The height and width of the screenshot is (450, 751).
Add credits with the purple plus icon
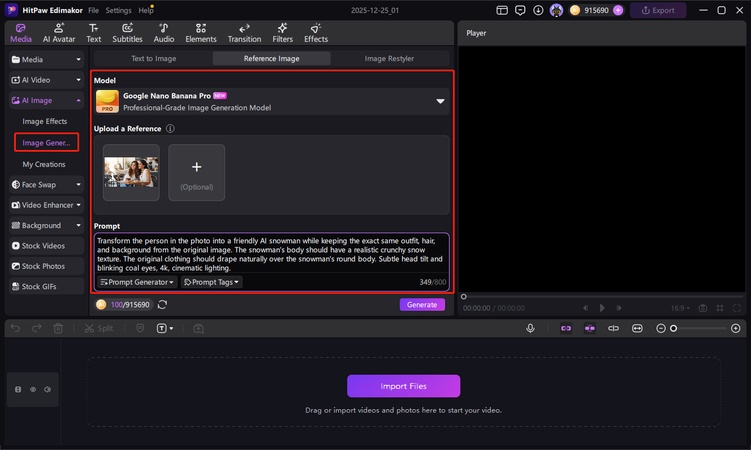618,10
